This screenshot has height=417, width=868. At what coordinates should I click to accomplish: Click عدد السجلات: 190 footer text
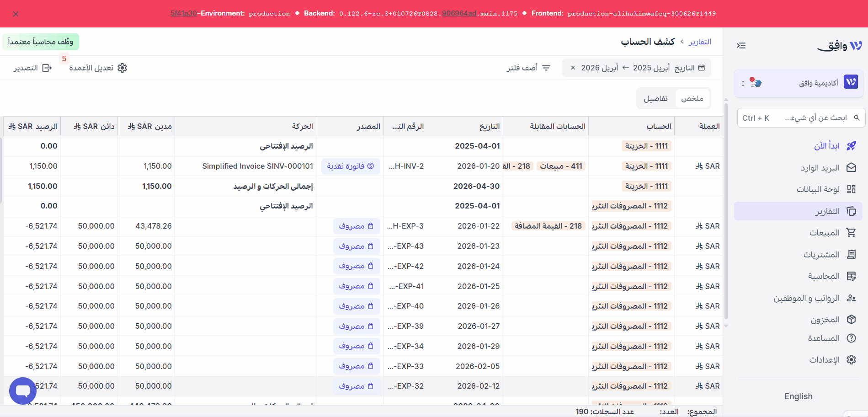click(x=605, y=412)
